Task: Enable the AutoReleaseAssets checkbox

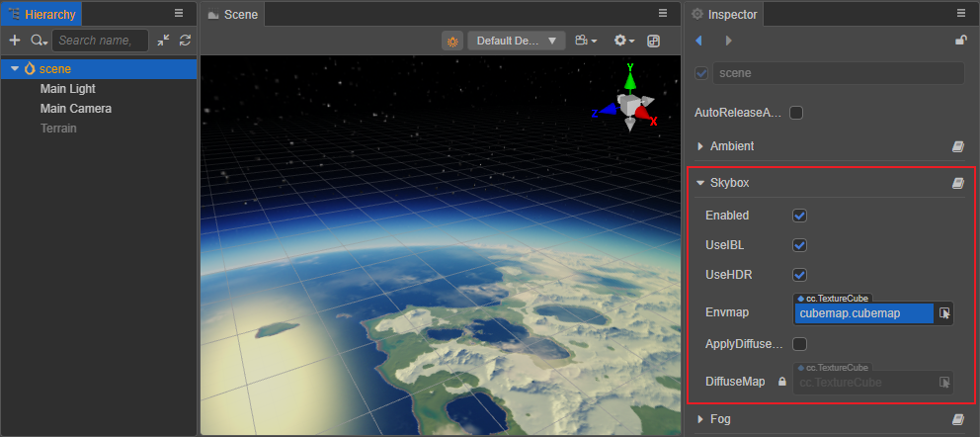Action: coord(796,113)
